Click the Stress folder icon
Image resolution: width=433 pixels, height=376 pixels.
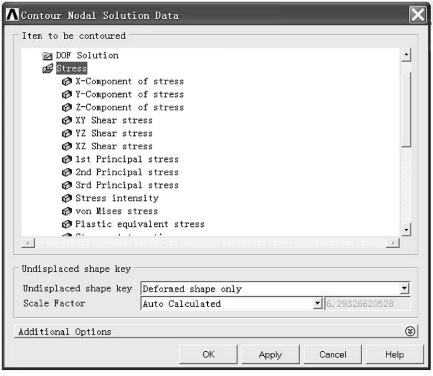pos(48,69)
